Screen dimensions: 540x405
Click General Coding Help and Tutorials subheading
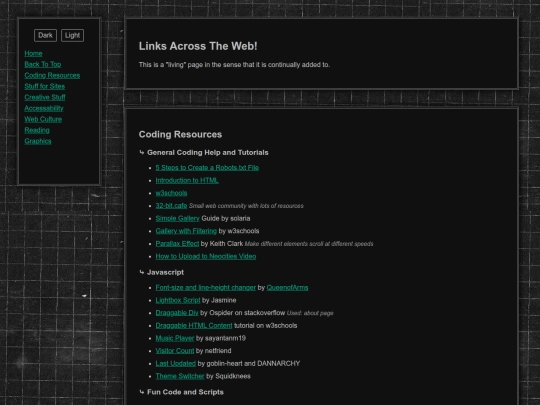click(x=208, y=153)
